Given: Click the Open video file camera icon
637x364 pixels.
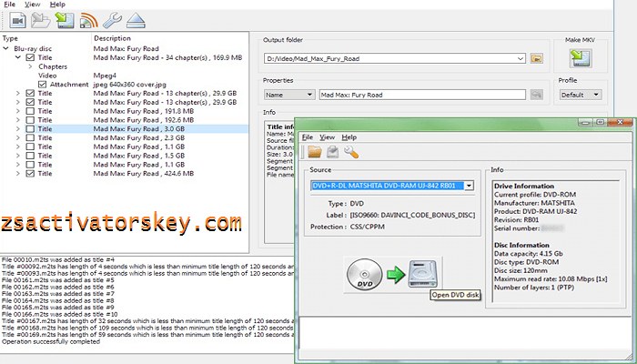Looking at the screenshot, I should [x=17, y=20].
